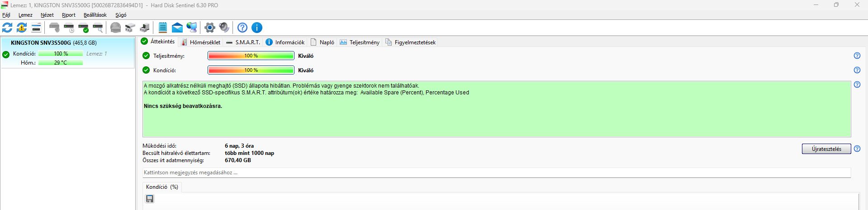
Task: Click the '6 nap, 3 óra' value
Action: point(239,146)
